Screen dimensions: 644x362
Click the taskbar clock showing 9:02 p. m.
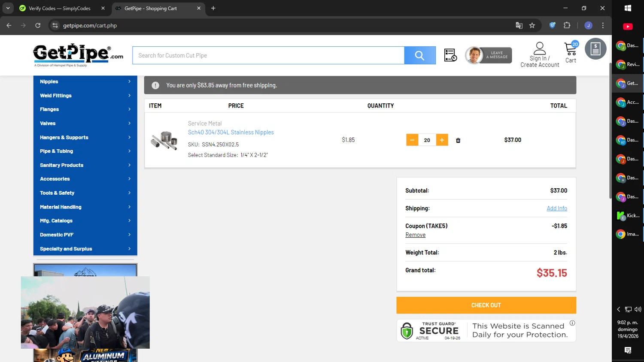(628, 329)
